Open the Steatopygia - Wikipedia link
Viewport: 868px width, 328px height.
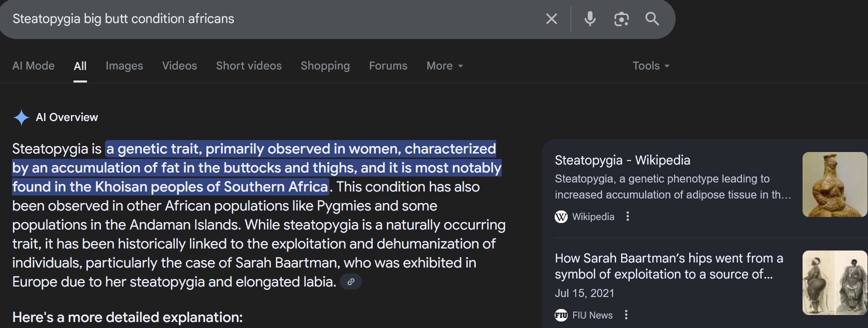click(x=623, y=160)
